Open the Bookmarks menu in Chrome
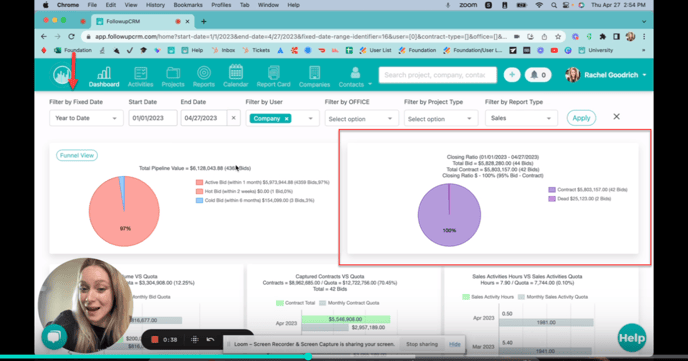This screenshot has width=688, height=361. click(188, 5)
